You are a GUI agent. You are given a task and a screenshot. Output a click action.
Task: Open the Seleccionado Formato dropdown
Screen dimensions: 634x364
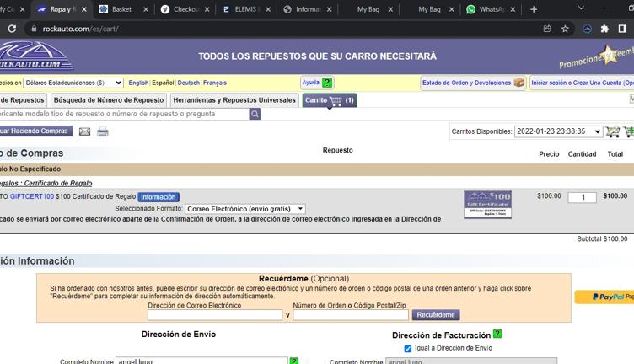[x=245, y=209]
